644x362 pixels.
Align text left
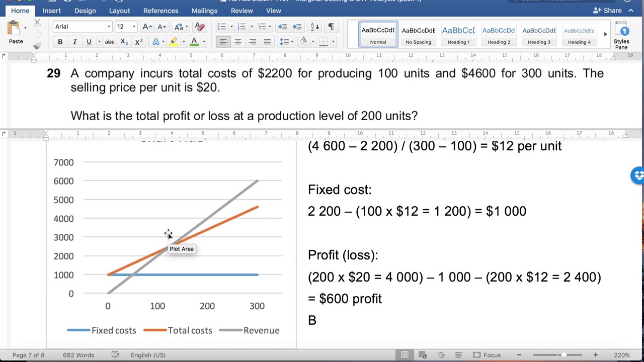point(223,42)
